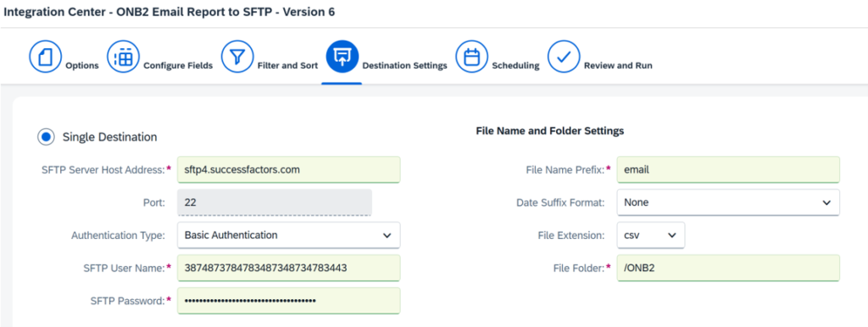Focus the SFTP Server Host Address field

point(288,170)
